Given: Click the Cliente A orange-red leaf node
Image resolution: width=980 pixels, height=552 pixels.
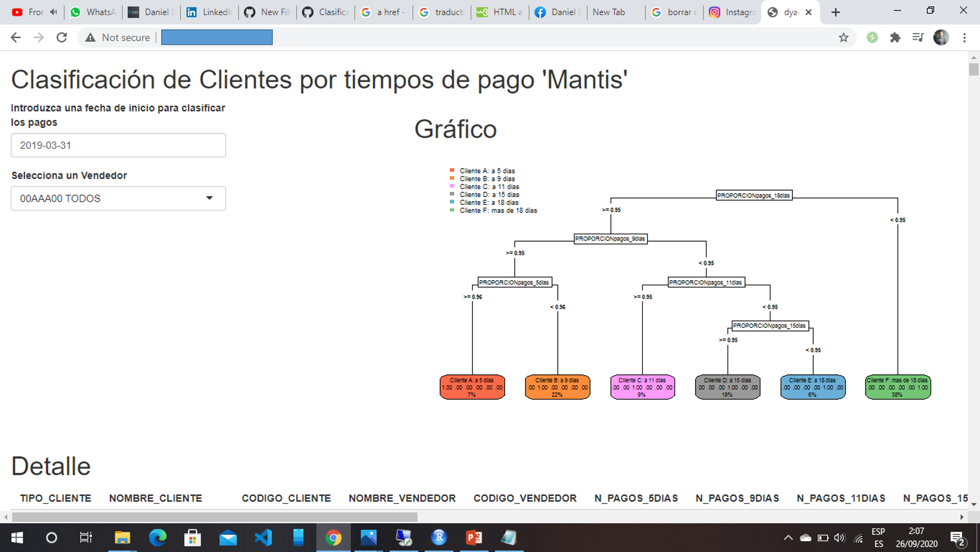Looking at the screenshot, I should coord(472,387).
